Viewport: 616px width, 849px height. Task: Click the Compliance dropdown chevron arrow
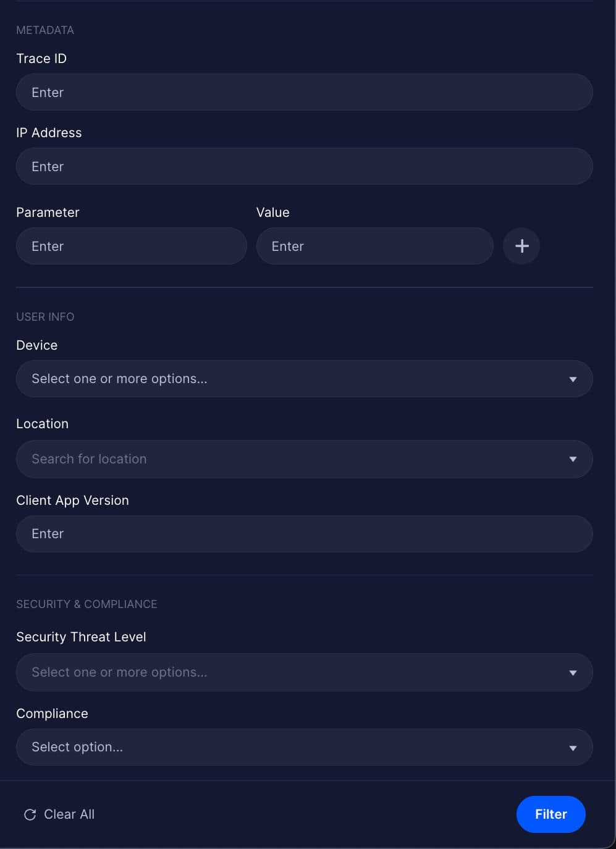pos(573,747)
